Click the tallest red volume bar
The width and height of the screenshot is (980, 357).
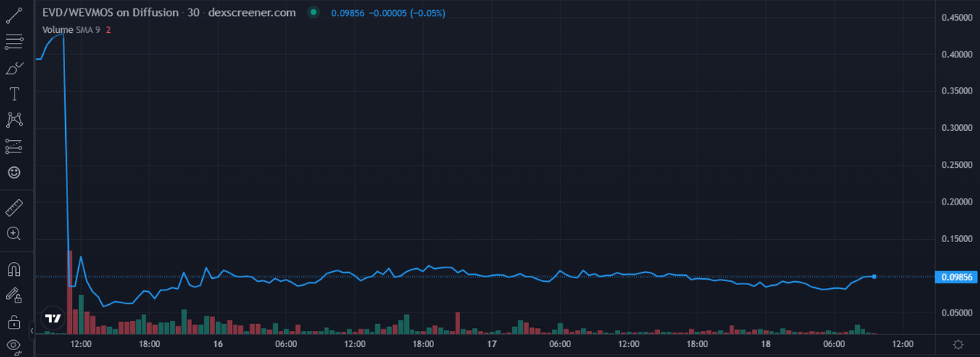(70, 292)
